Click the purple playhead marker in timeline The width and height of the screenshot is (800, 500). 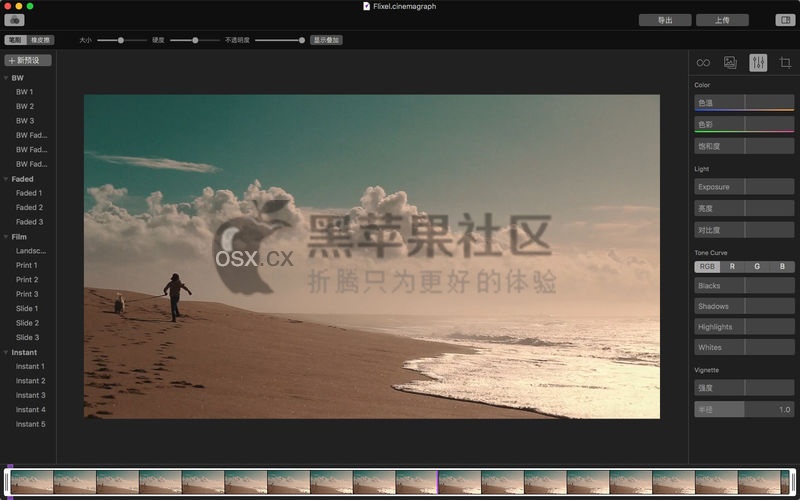(x=437, y=482)
